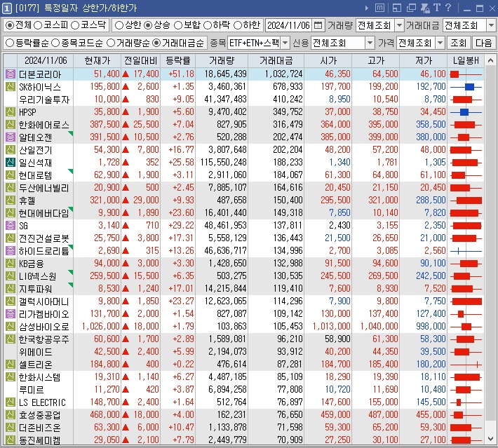Click the 신 badge beside HPSP
This screenshot has width=498, height=448.
[x=10, y=111]
